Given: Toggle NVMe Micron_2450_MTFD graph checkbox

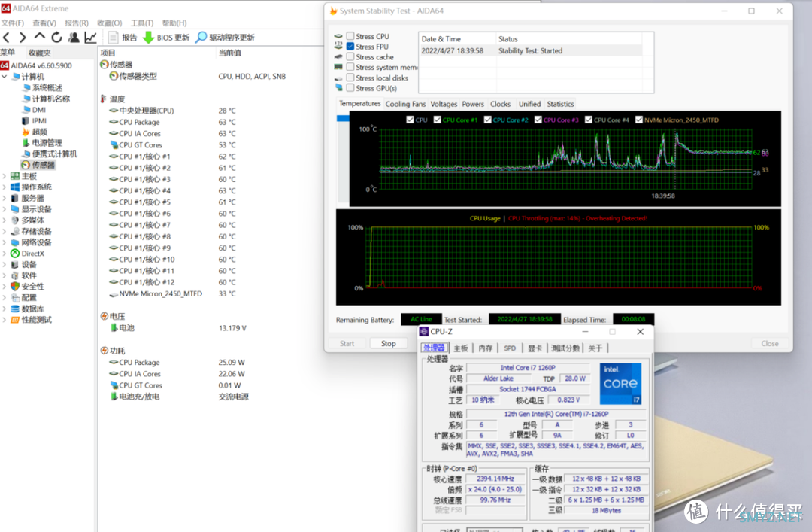Looking at the screenshot, I should pyautogui.click(x=639, y=120).
